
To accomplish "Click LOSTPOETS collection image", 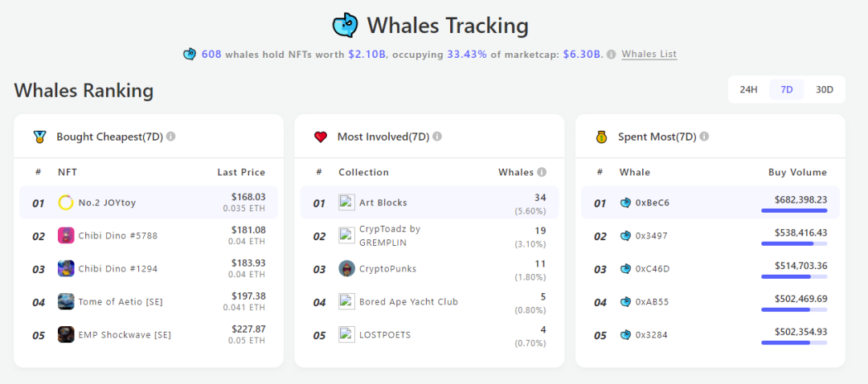I will [346, 335].
